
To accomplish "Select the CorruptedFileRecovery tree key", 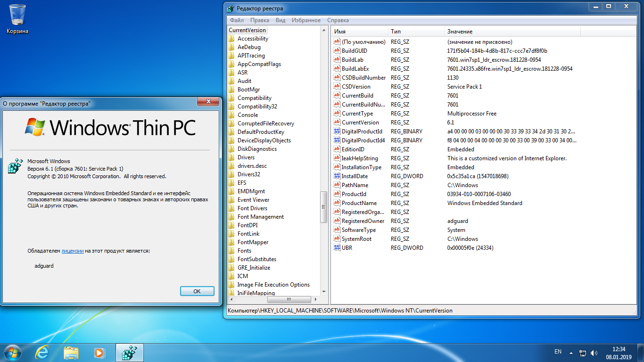I will point(265,123).
